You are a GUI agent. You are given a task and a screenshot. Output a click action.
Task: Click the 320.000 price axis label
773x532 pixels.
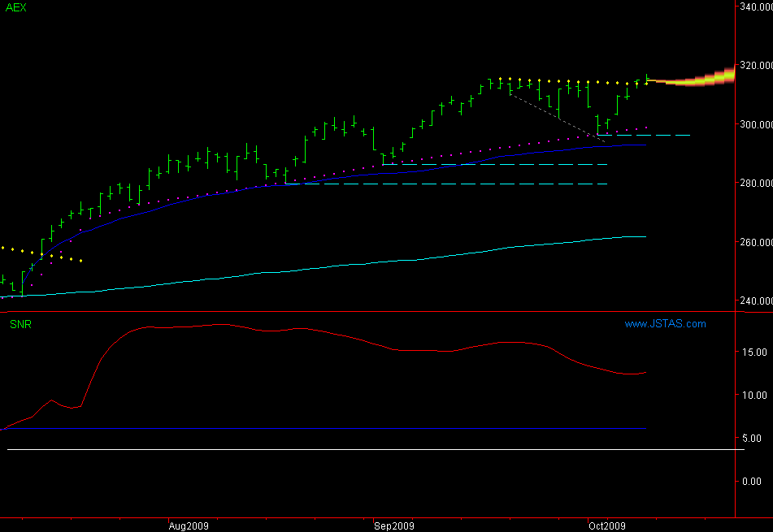pyautogui.click(x=755, y=66)
